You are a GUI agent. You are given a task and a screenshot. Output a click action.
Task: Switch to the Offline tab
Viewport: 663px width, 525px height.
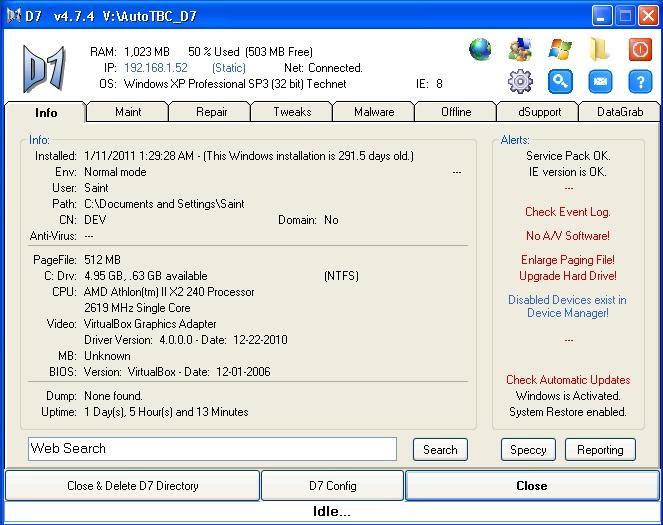pyautogui.click(x=456, y=112)
